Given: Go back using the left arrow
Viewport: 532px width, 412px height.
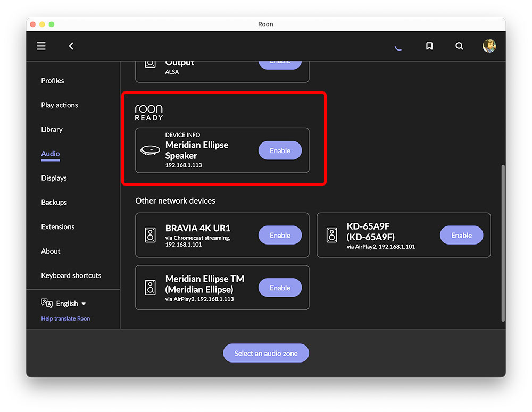Looking at the screenshot, I should pyautogui.click(x=71, y=46).
